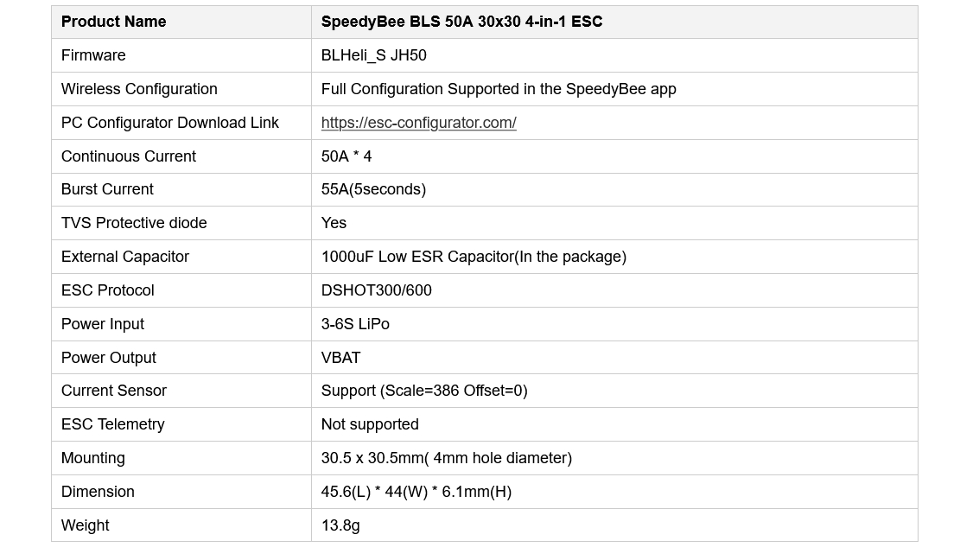Select the Current Sensor scale and offset text
Screen dimensions: 960x560
click(x=423, y=391)
